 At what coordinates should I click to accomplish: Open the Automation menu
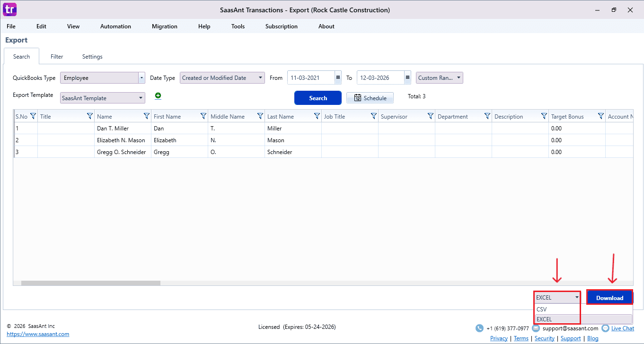pos(115,26)
